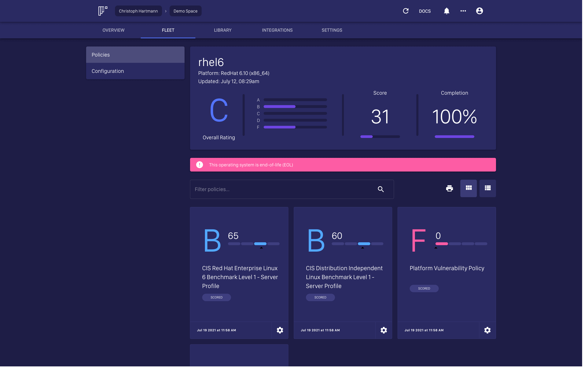588x370 pixels.
Task: Print the policies list
Action: (449, 188)
